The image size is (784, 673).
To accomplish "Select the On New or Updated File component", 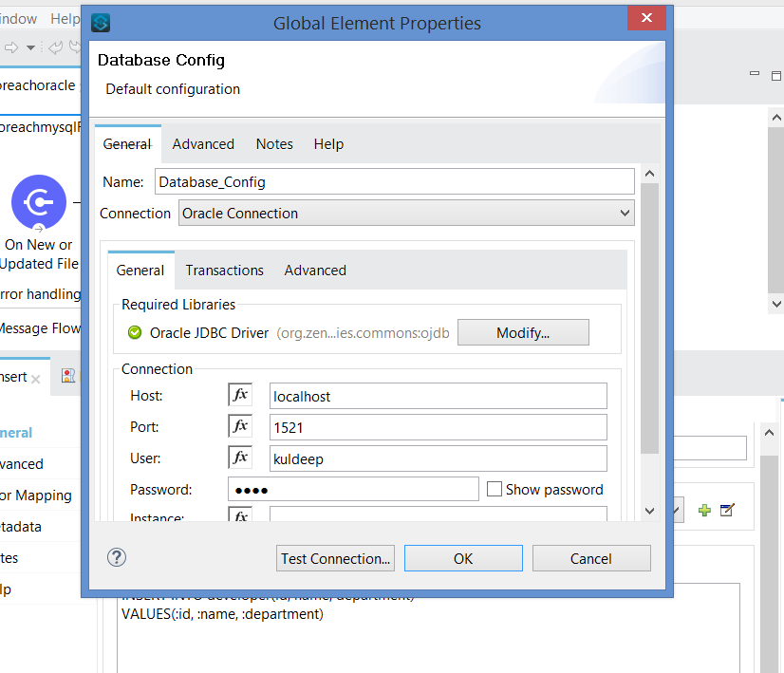I will pos(39,202).
